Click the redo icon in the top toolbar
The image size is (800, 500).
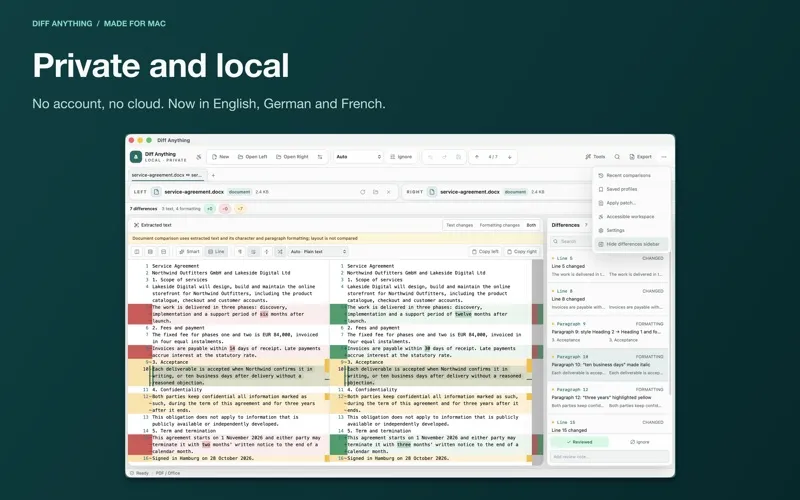pyautogui.click(x=444, y=157)
